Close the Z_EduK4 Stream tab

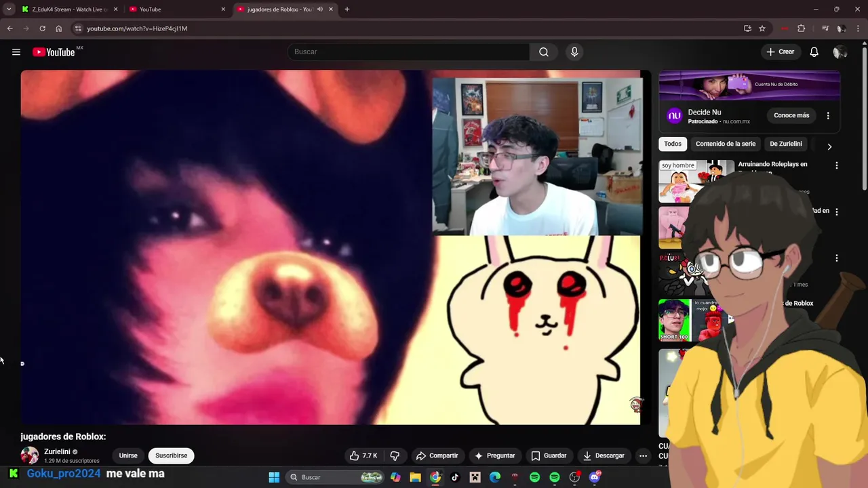pos(115,9)
